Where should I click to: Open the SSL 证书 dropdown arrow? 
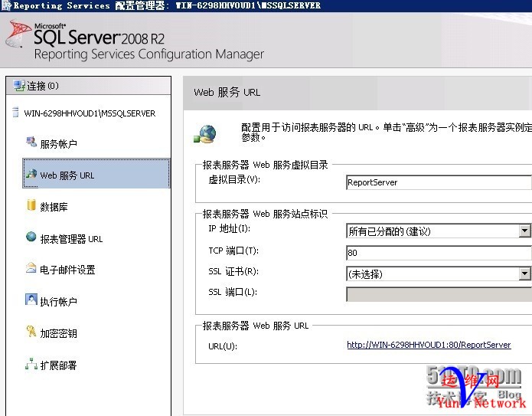pos(524,274)
